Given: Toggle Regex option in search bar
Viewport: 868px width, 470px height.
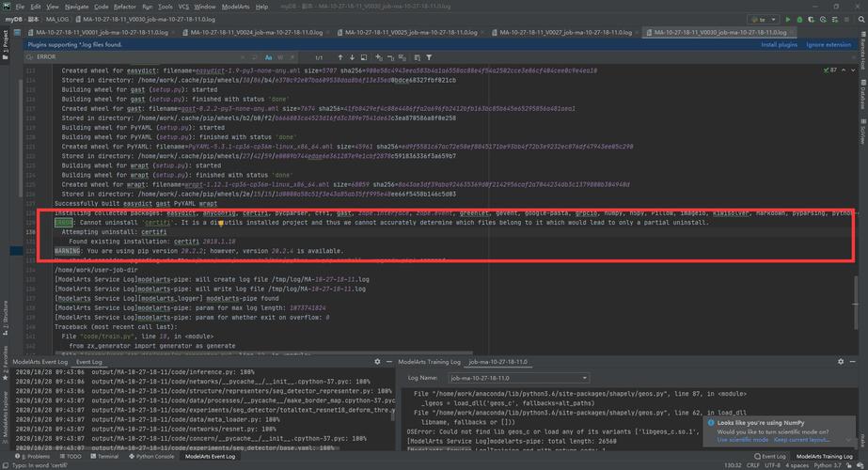Looking at the screenshot, I should coord(292,57).
